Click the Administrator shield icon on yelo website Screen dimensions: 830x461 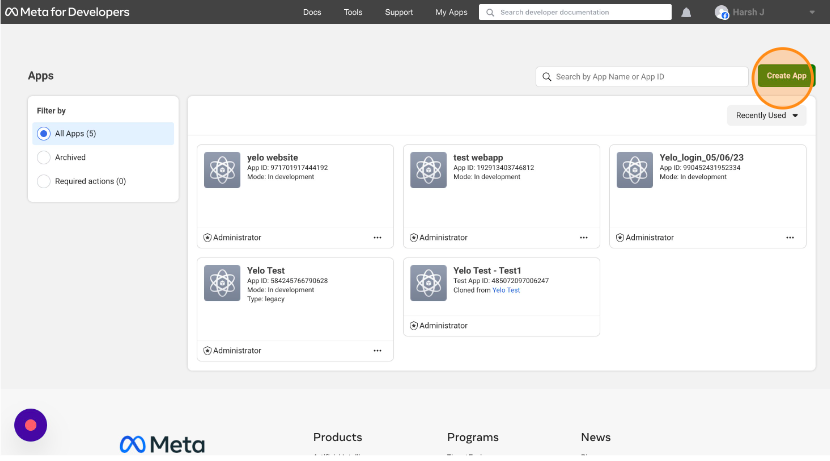pyautogui.click(x=208, y=238)
